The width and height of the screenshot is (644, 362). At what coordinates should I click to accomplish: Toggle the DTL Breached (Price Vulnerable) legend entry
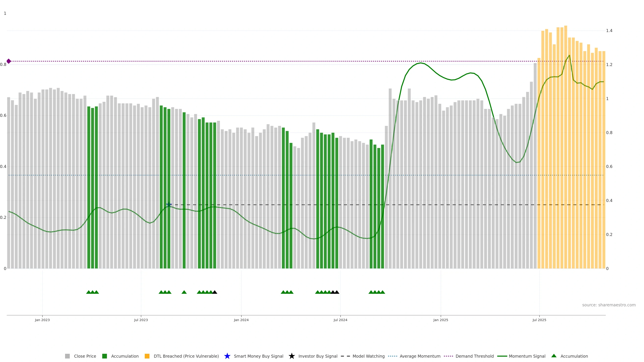click(x=186, y=356)
